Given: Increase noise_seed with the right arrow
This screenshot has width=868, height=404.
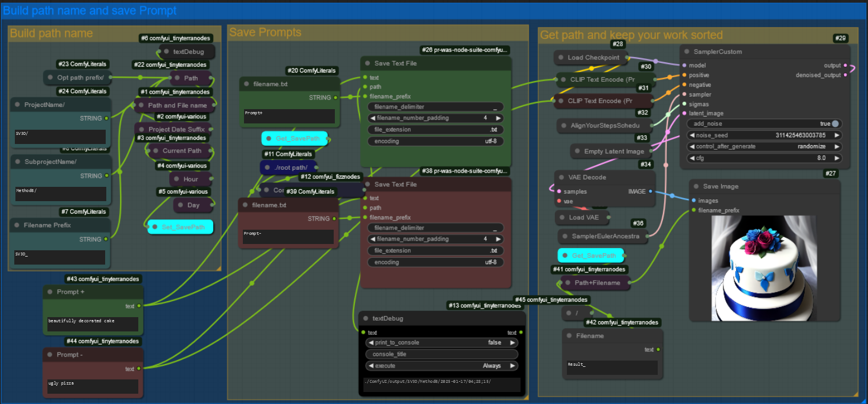Looking at the screenshot, I should pyautogui.click(x=837, y=135).
